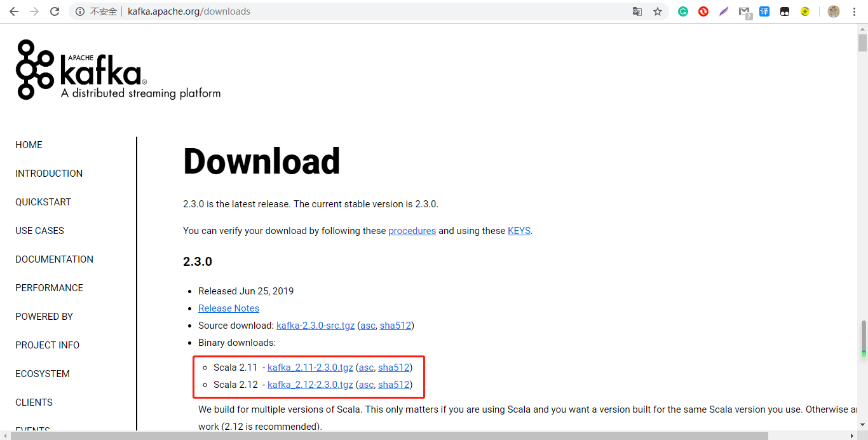Viewport: 868px width, 440px height.
Task: Open the Grammarly extension
Action: coord(683,11)
